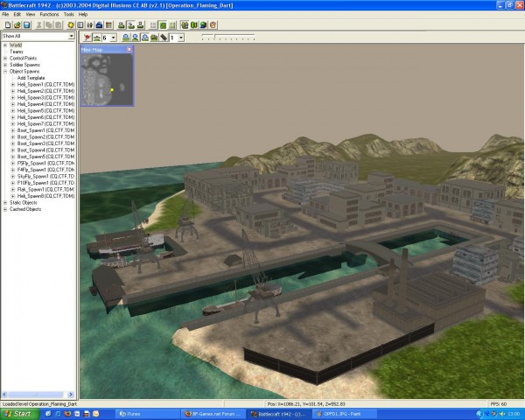Click the yellow sun lighting icon

(x=71, y=25)
